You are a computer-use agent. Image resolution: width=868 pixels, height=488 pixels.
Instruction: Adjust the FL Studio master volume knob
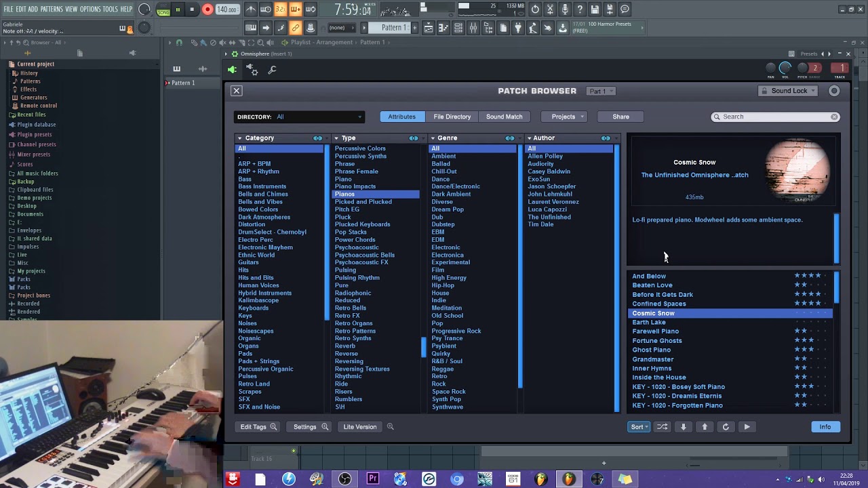pos(144,9)
